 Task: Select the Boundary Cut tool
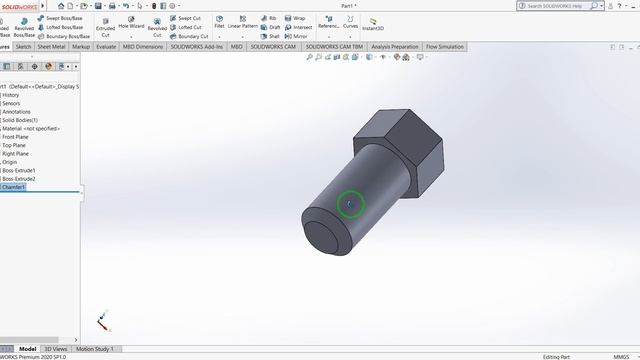(x=189, y=36)
